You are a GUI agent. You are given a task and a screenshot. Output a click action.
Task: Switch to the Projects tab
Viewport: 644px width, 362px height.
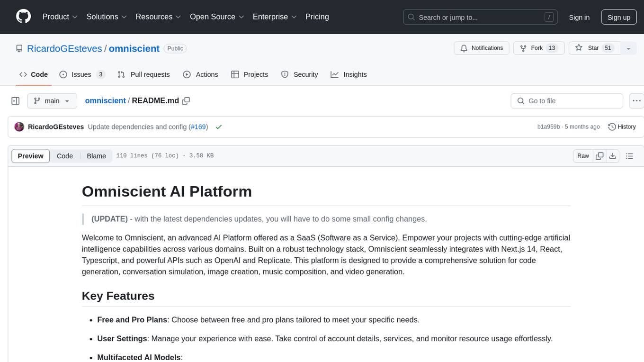[250, 74]
